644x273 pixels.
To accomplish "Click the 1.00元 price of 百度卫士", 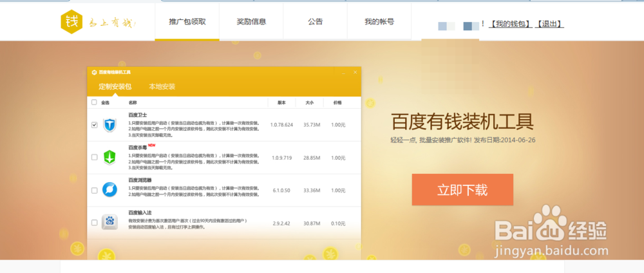I will (338, 125).
